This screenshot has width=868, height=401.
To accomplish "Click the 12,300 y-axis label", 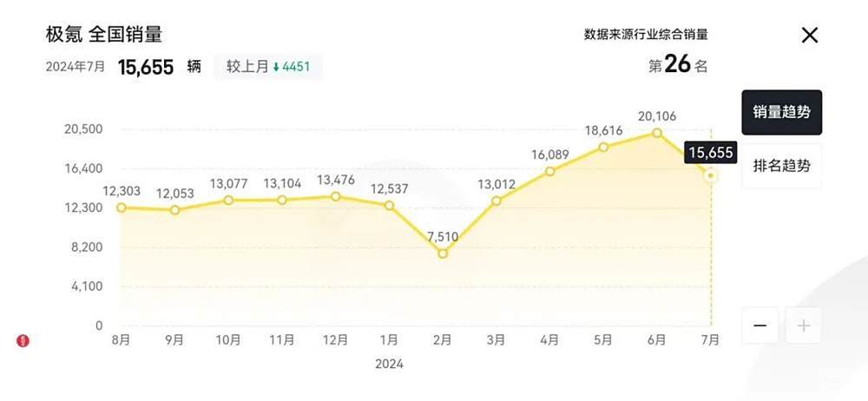I will tap(83, 207).
